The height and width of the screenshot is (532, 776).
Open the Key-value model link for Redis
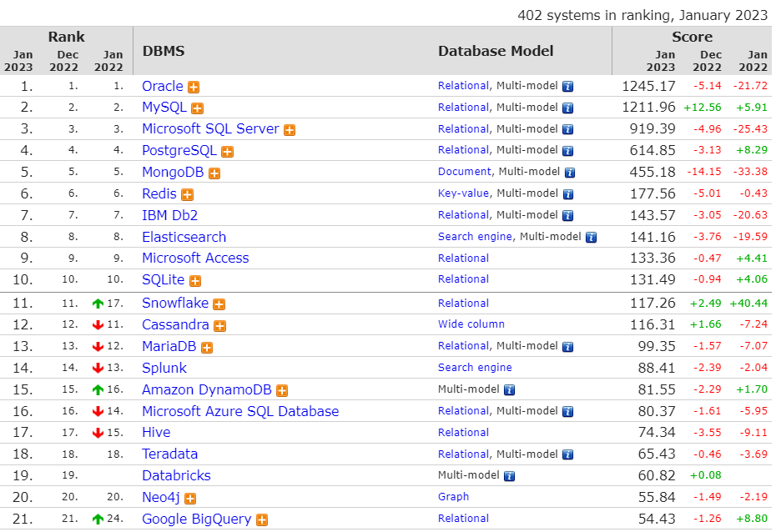pos(464,193)
